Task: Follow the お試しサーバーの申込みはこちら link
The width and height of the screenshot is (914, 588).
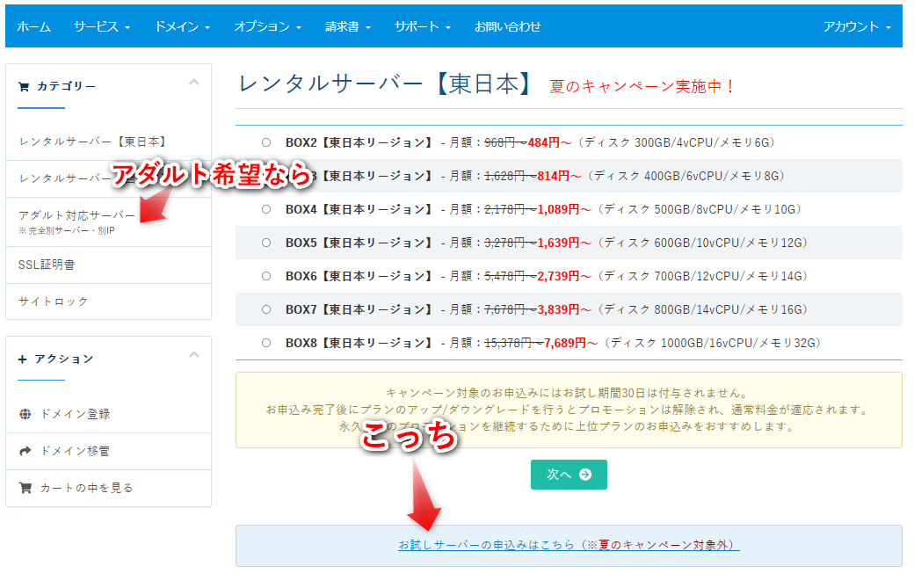Action: pos(569,546)
